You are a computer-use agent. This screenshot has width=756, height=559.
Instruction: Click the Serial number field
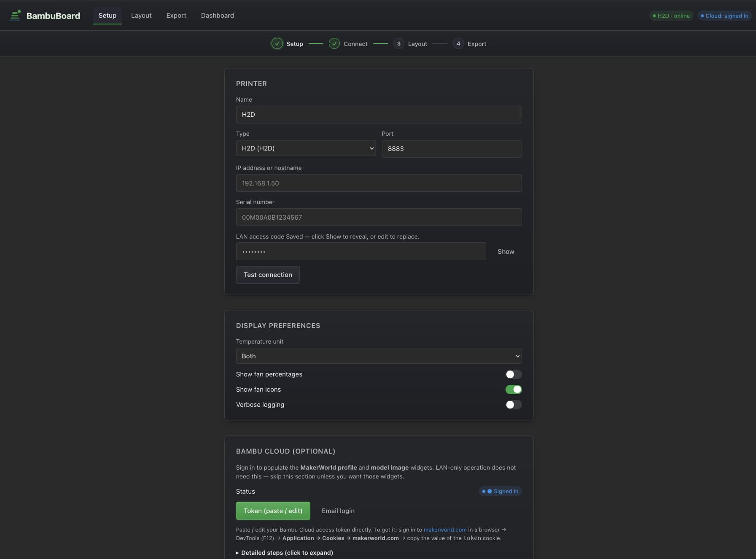pyautogui.click(x=379, y=217)
